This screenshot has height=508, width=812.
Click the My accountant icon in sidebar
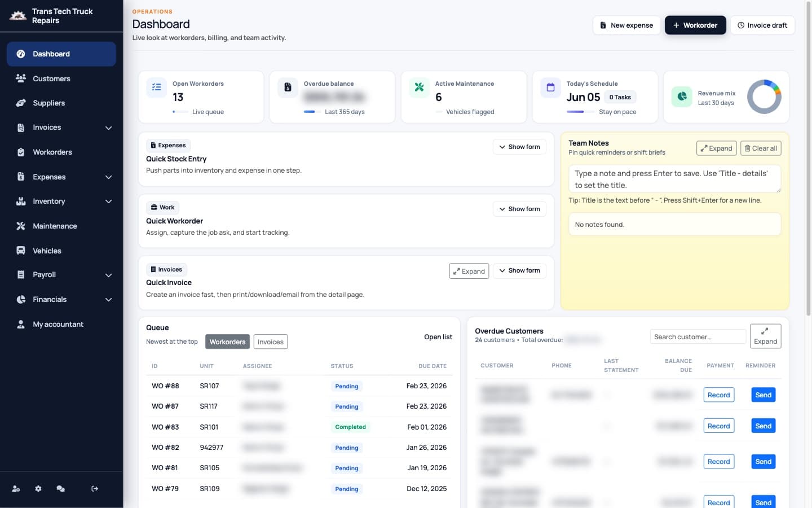click(x=21, y=324)
